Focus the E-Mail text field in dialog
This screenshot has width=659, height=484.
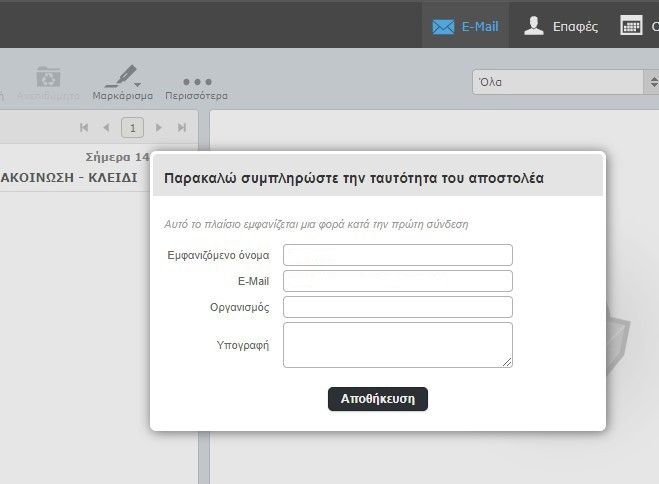pos(397,281)
